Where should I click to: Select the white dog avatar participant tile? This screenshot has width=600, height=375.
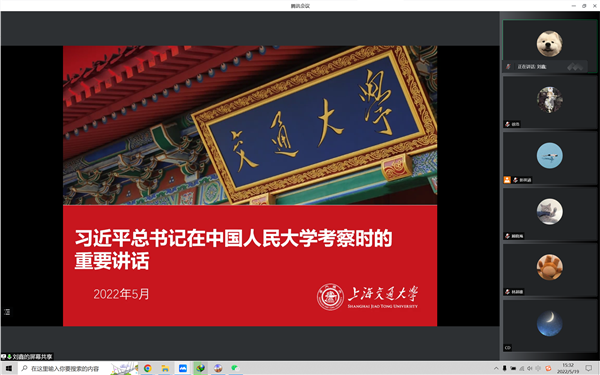(x=549, y=46)
